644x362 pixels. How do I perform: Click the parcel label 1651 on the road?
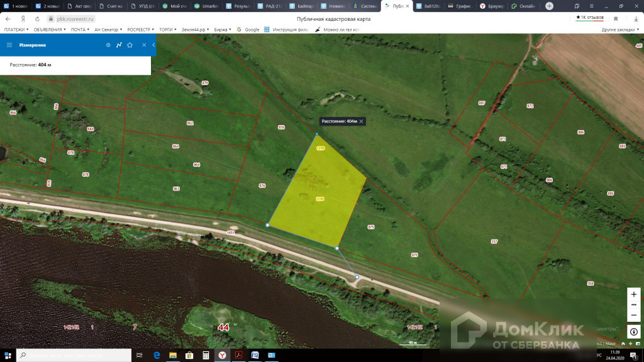click(x=230, y=233)
